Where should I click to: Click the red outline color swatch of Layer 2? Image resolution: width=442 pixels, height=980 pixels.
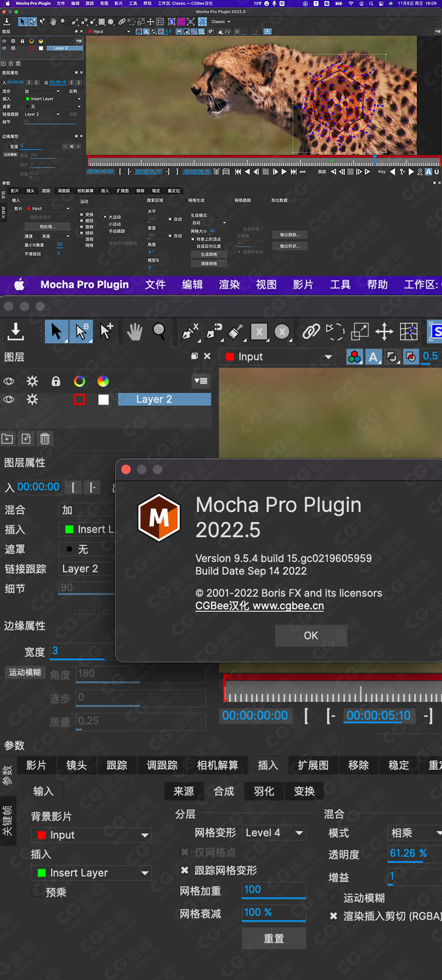coord(79,399)
